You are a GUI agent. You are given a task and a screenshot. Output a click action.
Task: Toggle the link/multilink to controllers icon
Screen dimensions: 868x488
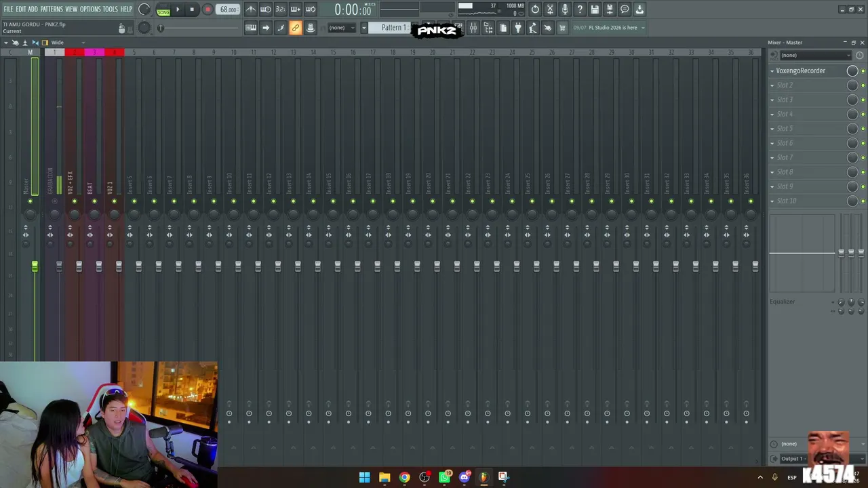[295, 28]
